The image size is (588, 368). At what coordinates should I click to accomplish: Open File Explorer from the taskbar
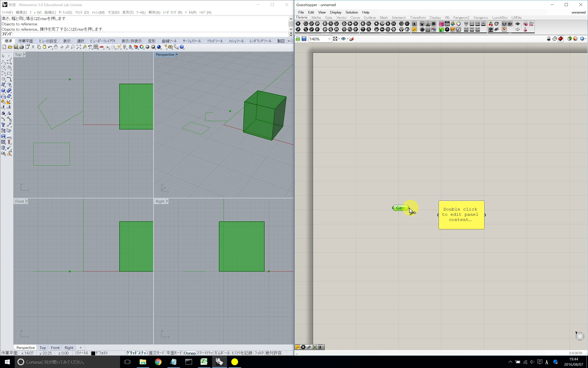click(x=143, y=362)
